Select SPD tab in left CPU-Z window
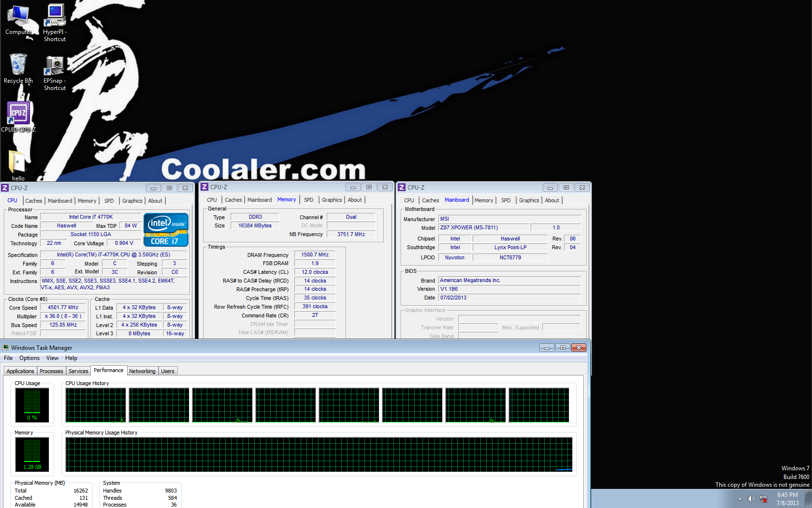 point(109,201)
